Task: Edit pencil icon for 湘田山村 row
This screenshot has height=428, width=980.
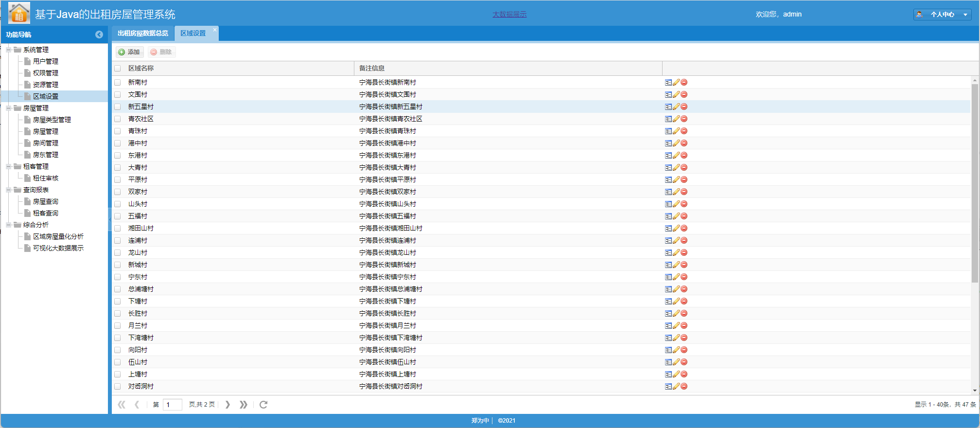Action: [x=676, y=229]
